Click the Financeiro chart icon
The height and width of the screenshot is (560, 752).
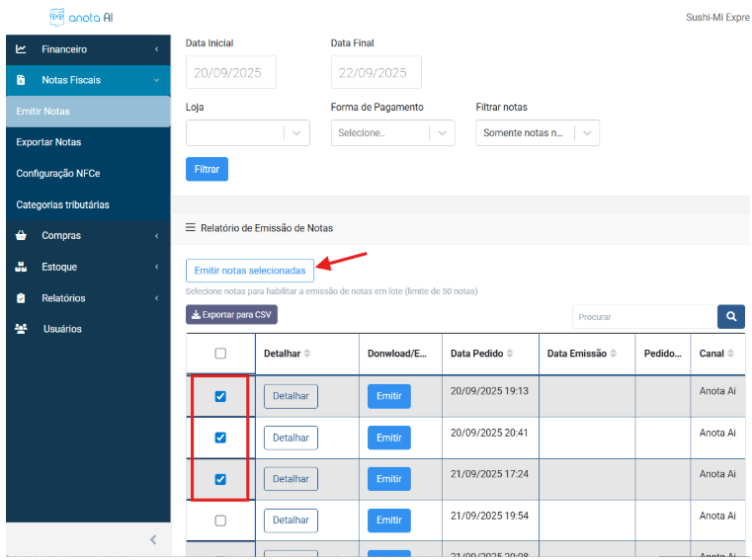point(21,49)
